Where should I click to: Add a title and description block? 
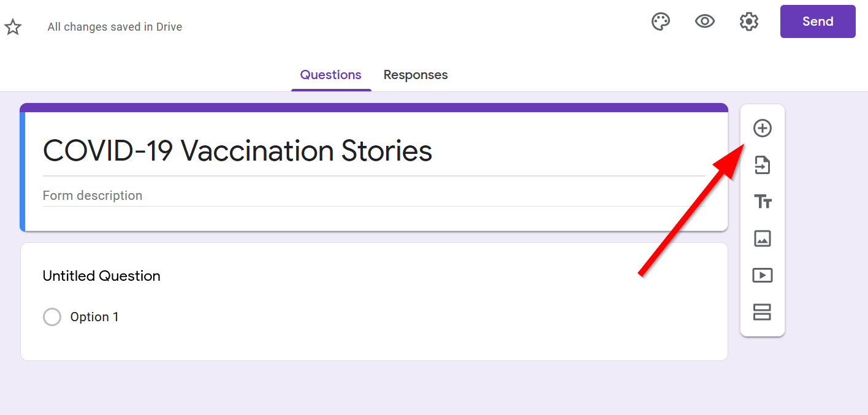(762, 202)
